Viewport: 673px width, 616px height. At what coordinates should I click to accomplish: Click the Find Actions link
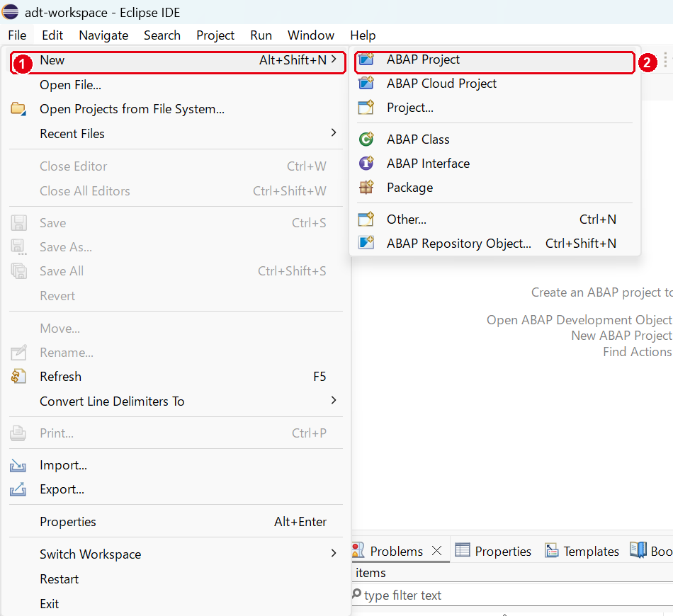638,352
